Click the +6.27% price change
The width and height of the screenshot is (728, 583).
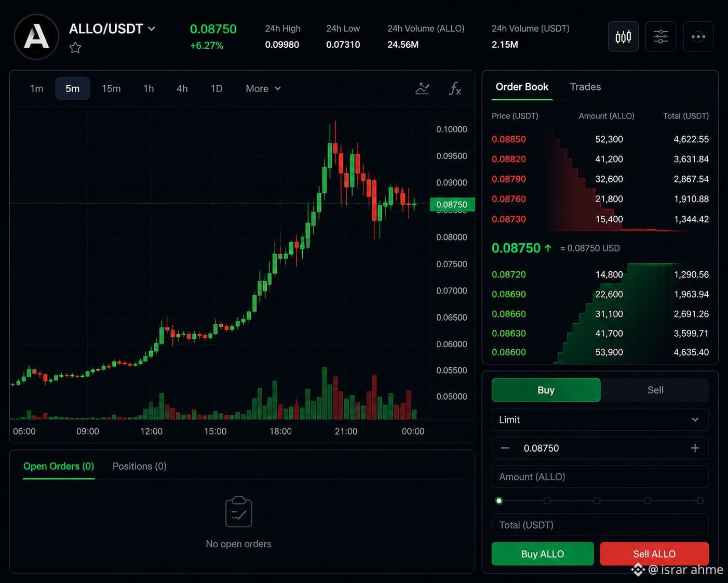point(207,46)
